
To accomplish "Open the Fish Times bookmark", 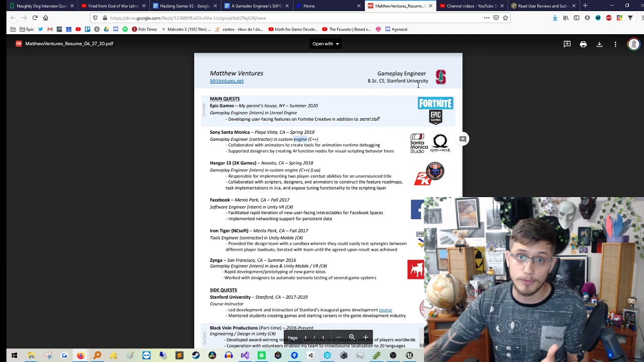I will pyautogui.click(x=144, y=29).
